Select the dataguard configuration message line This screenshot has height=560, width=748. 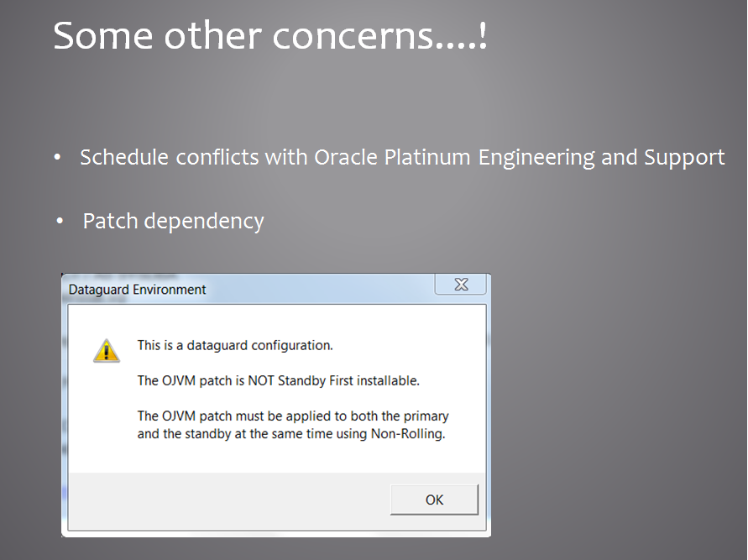pos(235,345)
